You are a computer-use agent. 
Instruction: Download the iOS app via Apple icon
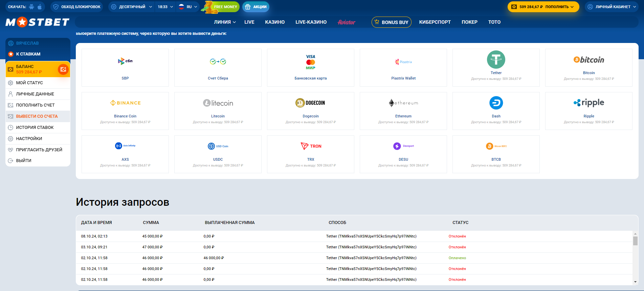(x=40, y=7)
